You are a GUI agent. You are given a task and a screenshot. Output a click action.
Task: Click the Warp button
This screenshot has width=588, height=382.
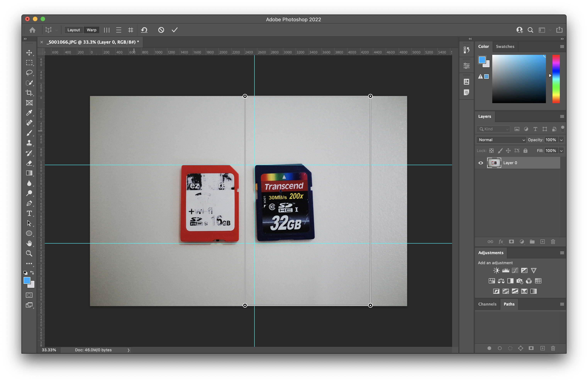(92, 30)
